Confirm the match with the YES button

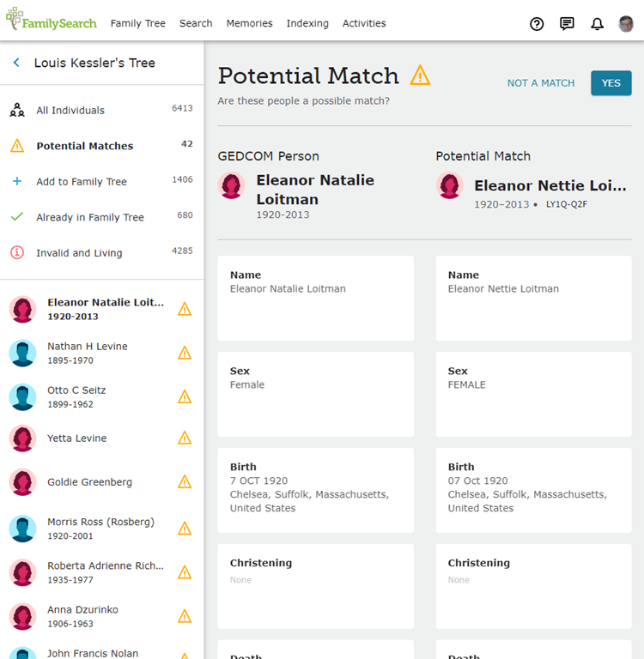point(611,83)
